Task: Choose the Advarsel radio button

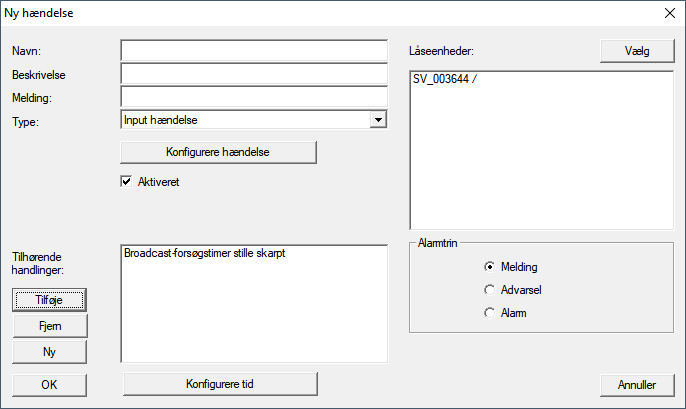Action: click(x=489, y=290)
